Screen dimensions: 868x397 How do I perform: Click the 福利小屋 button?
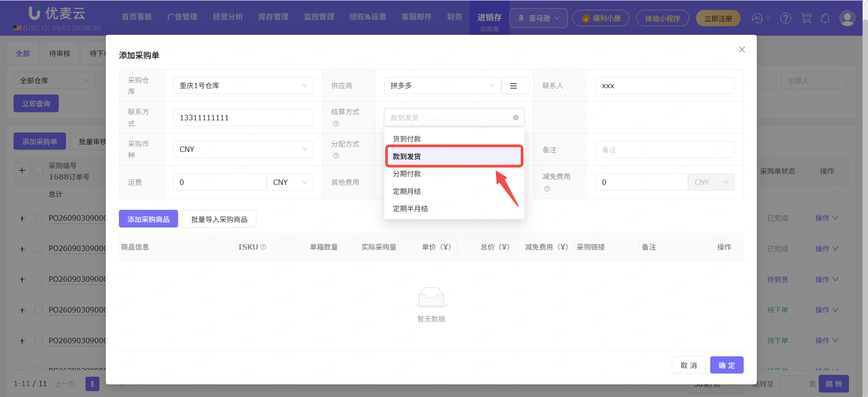coord(600,18)
